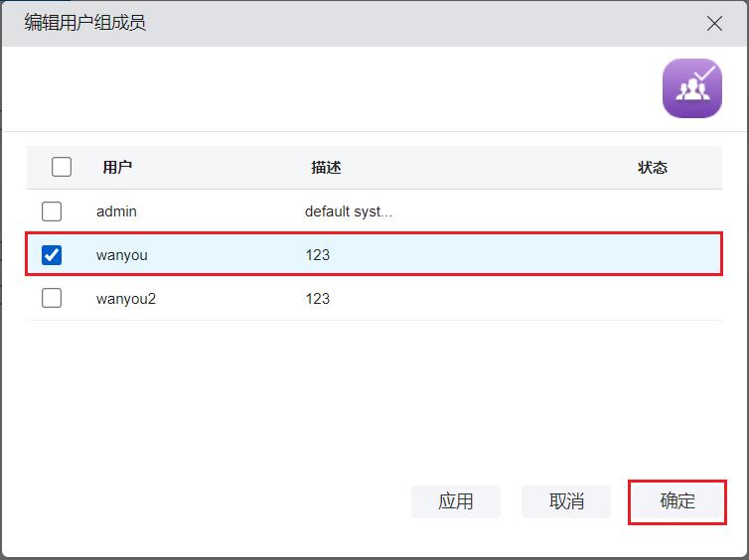Screen dimensions: 749x560
Task: Toggle the select-all checkbox in header
Action: point(62,167)
